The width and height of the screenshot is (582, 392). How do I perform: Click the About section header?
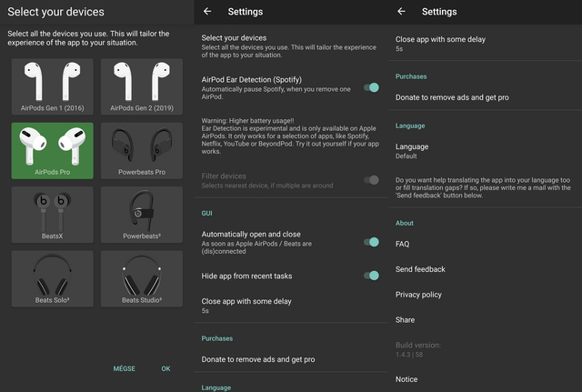coord(404,223)
